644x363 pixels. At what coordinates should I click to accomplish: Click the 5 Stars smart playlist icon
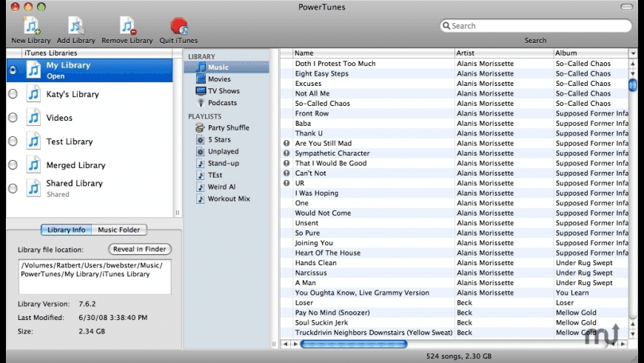(200, 140)
